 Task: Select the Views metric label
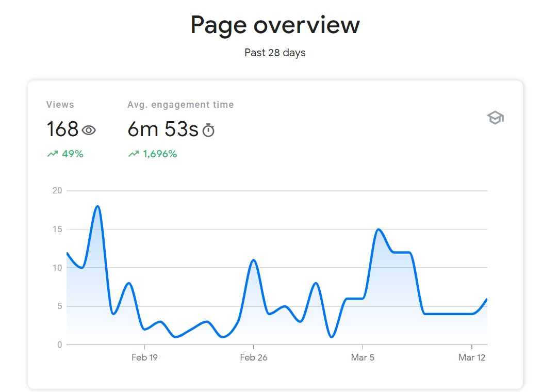[x=60, y=105]
